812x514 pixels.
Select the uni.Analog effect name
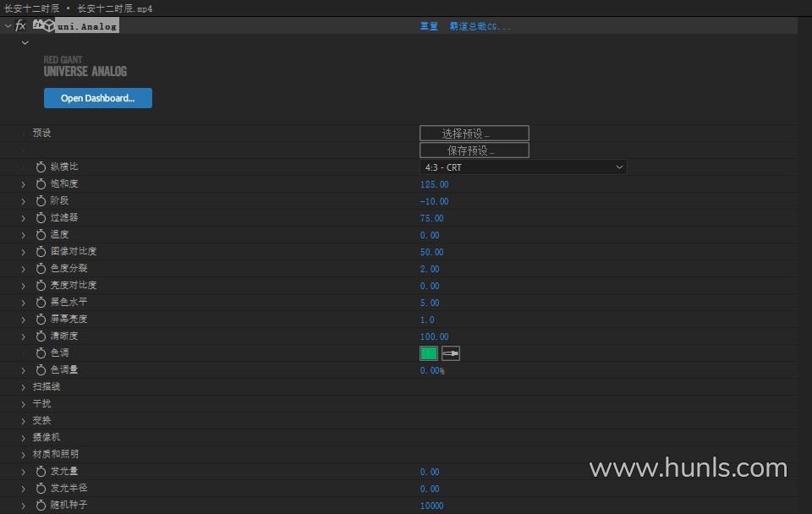[x=87, y=26]
